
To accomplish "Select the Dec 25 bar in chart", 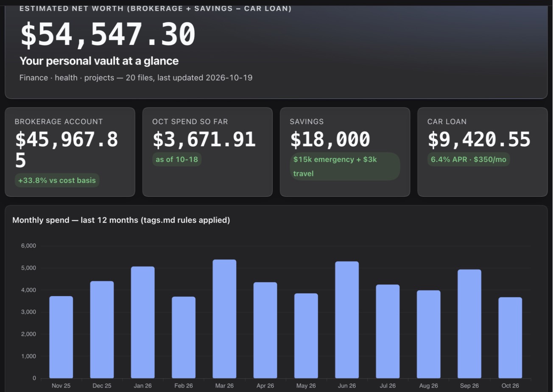I will 102,330.
